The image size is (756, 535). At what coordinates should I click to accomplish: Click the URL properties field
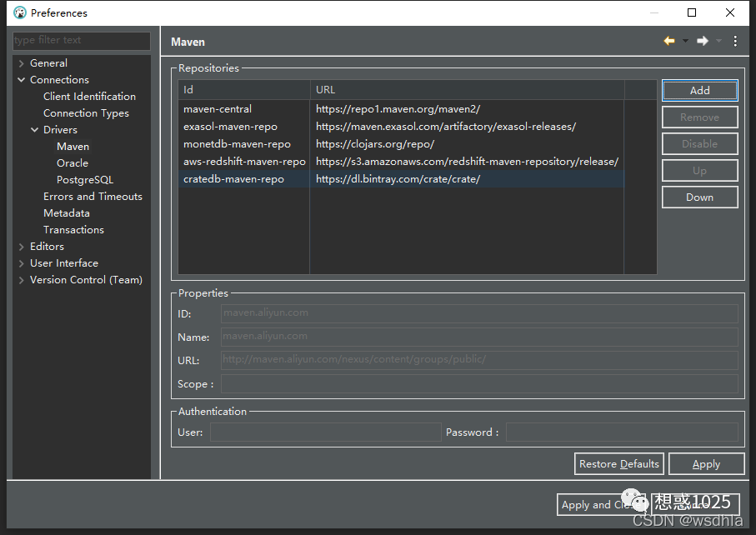tap(479, 360)
